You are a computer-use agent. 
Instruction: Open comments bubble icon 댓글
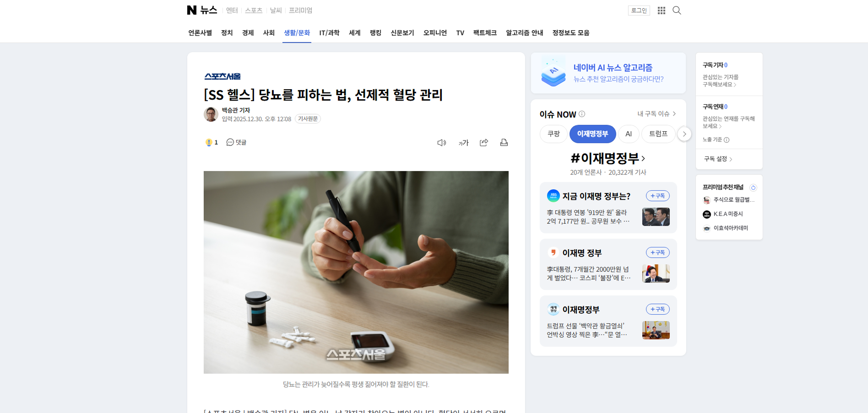(236, 143)
